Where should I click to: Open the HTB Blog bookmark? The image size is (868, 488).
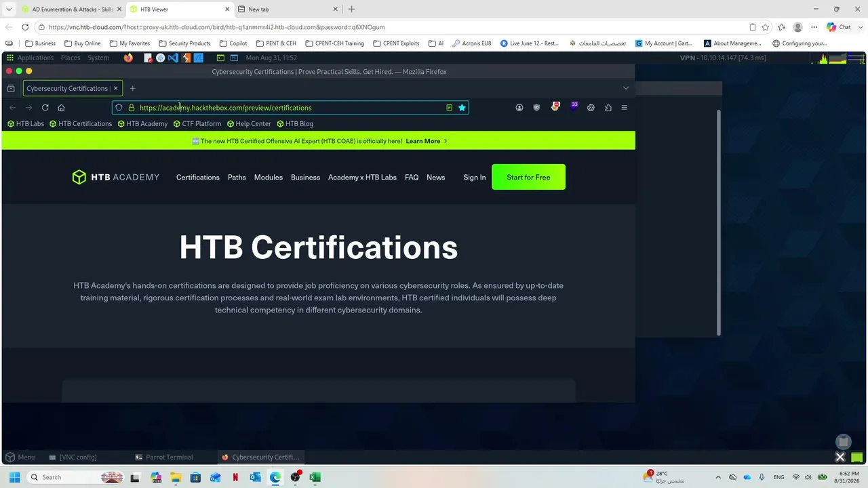click(295, 124)
